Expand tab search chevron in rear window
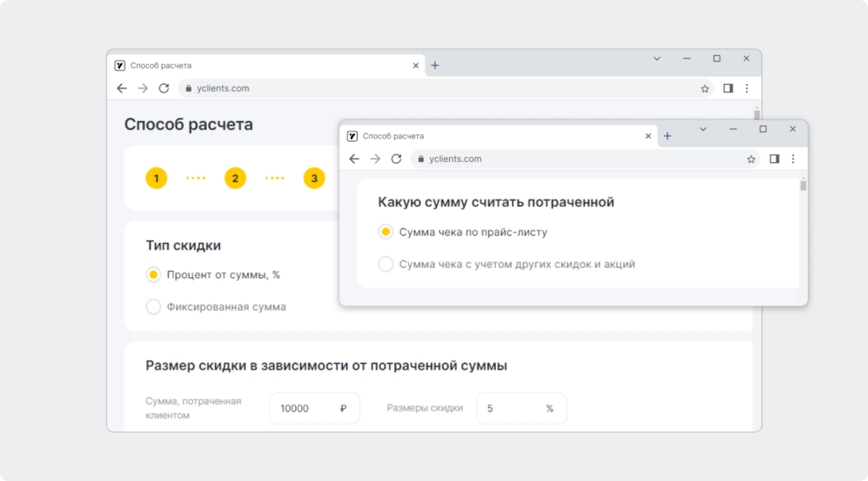 (657, 59)
